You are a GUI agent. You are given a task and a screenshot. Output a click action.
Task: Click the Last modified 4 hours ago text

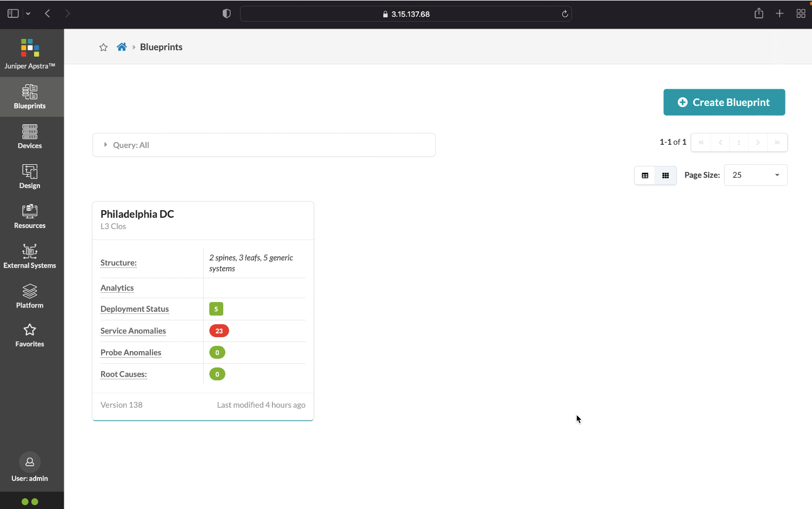tap(261, 405)
